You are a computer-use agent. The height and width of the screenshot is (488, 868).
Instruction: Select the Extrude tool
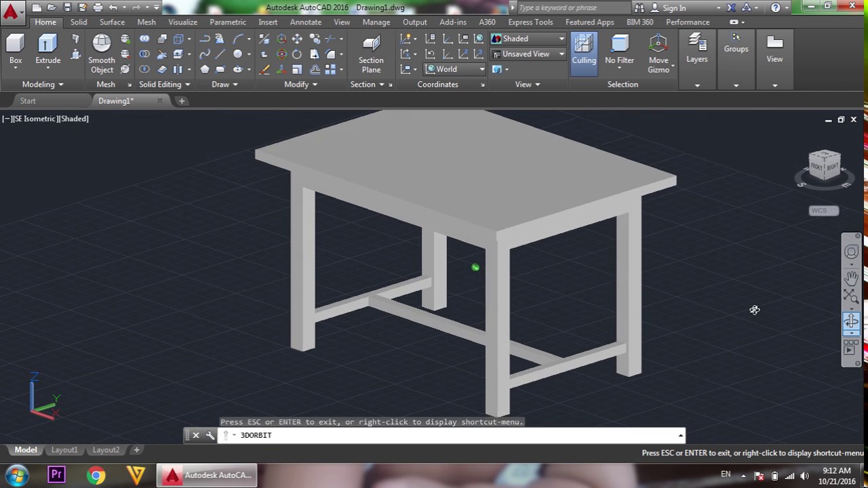coord(47,50)
